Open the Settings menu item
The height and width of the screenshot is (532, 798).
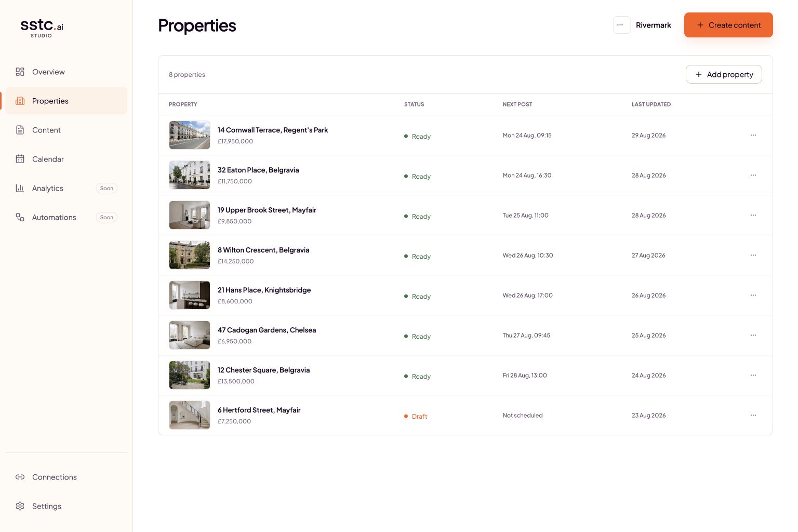[x=66, y=506]
